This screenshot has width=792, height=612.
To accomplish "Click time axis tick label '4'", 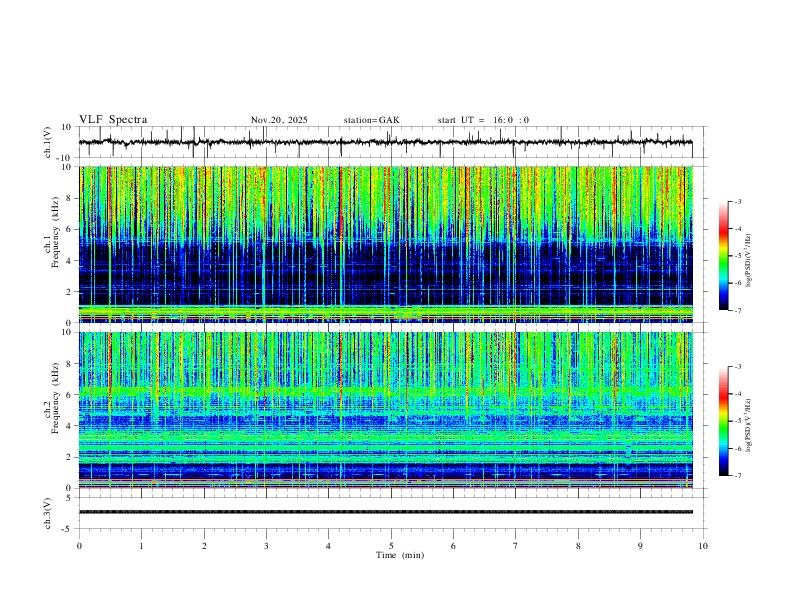I will tap(328, 546).
